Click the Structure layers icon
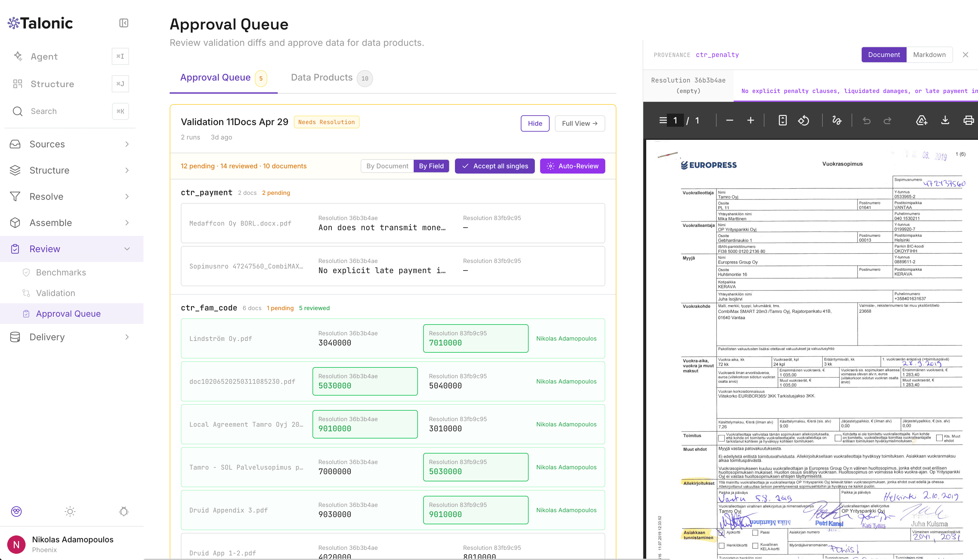Screen dimensions: 978x560 pyautogui.click(x=15, y=170)
